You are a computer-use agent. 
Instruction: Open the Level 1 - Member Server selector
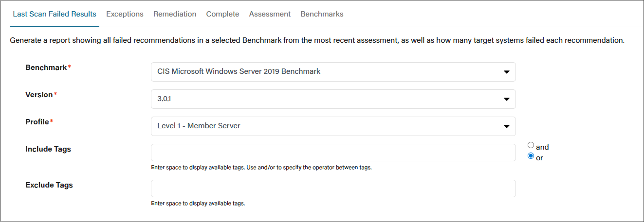pyautogui.click(x=333, y=126)
